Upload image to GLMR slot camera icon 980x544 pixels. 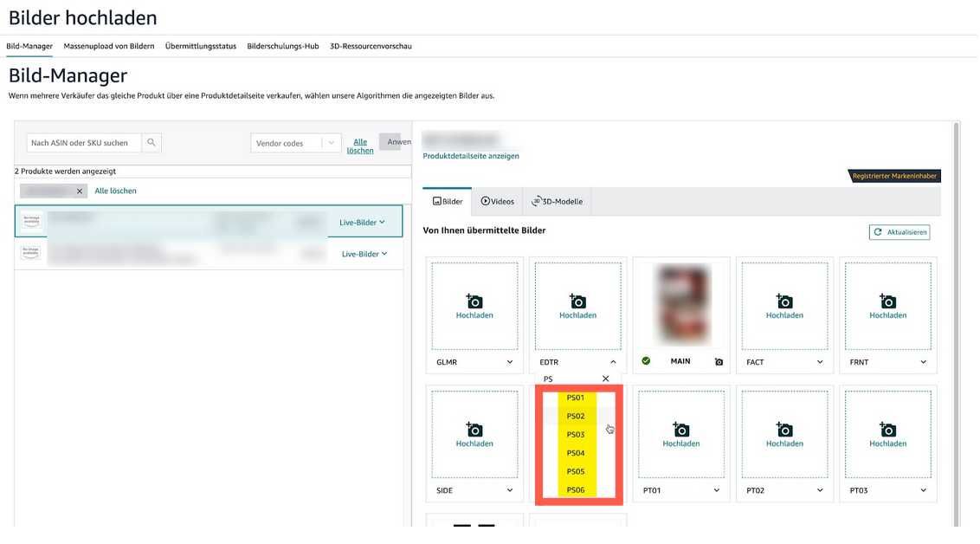click(x=474, y=301)
